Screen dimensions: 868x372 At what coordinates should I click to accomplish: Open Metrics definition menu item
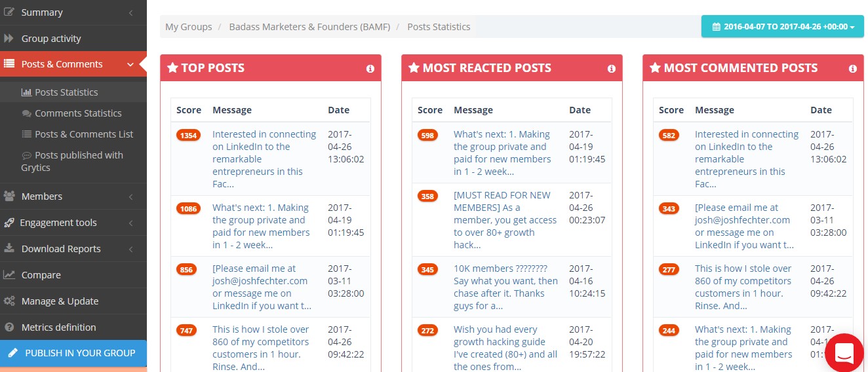pyautogui.click(x=73, y=327)
